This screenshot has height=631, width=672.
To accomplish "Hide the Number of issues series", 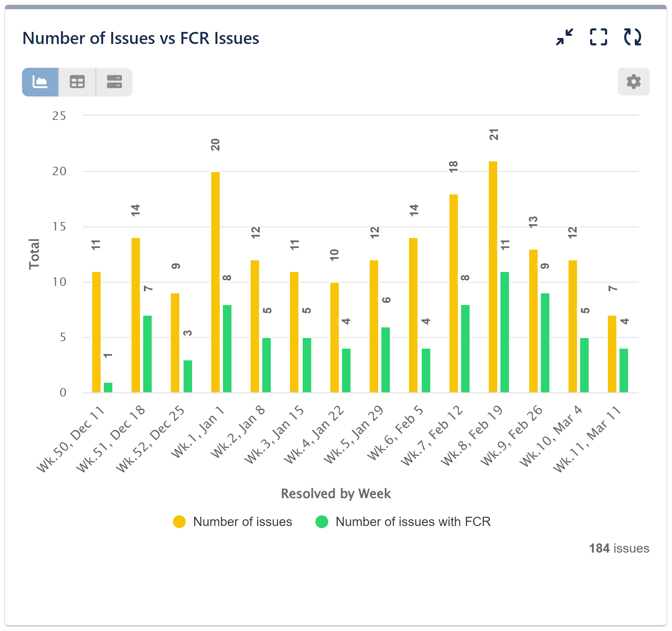I will pos(242,522).
